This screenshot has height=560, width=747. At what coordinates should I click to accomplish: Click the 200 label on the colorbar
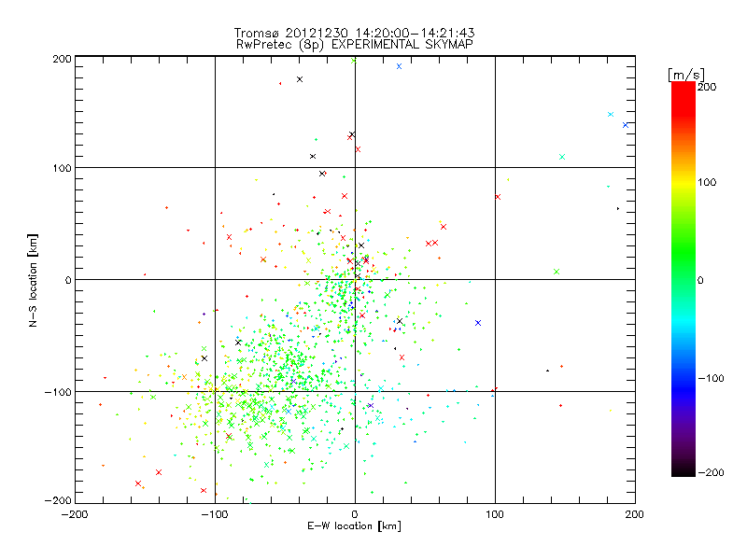[x=707, y=87]
